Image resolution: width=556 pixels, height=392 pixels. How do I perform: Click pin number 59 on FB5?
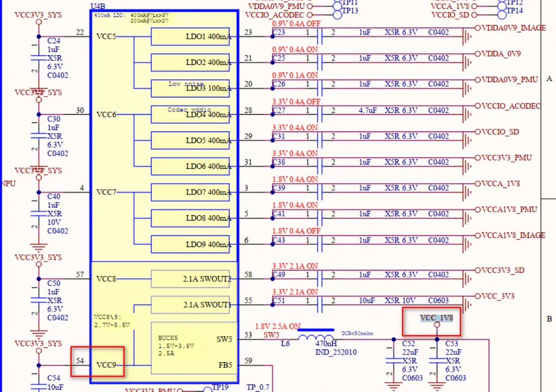point(248,361)
